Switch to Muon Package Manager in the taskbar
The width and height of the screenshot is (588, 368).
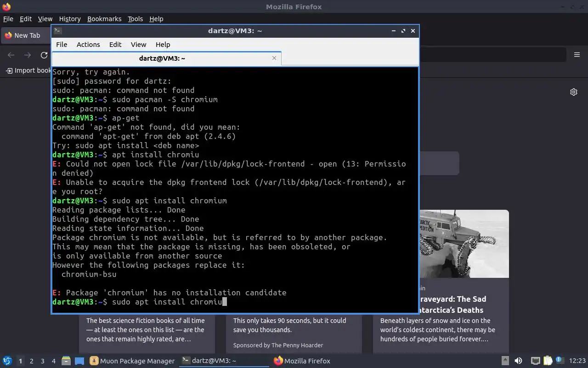point(132,361)
